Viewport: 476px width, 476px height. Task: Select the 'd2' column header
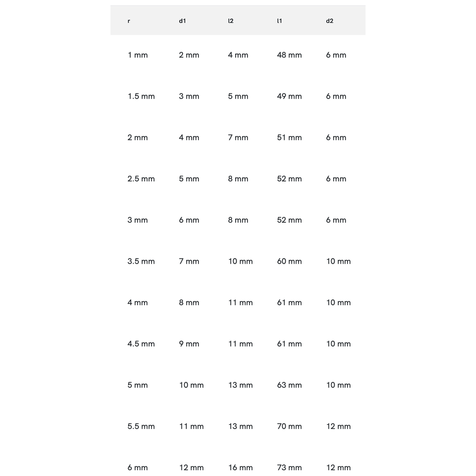329,21
